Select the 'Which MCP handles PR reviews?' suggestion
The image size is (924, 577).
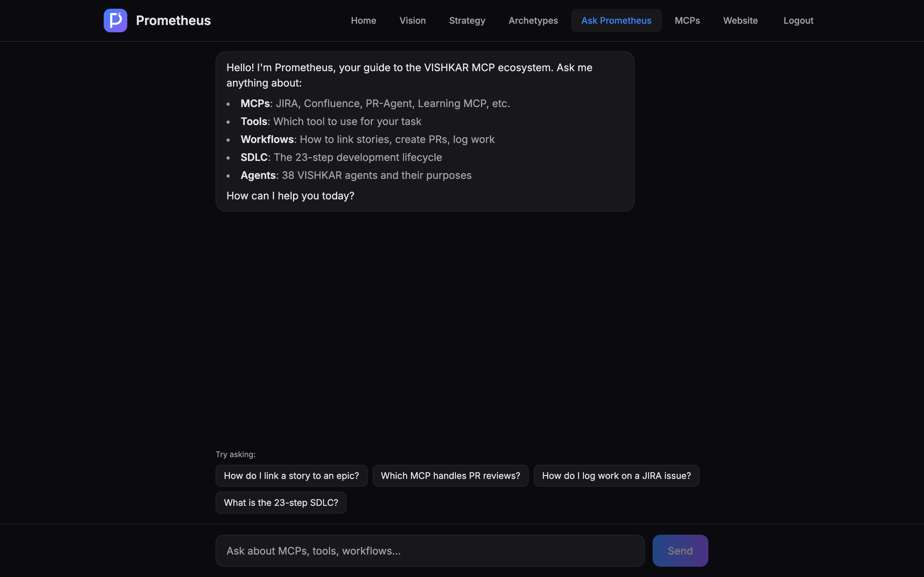coord(450,475)
